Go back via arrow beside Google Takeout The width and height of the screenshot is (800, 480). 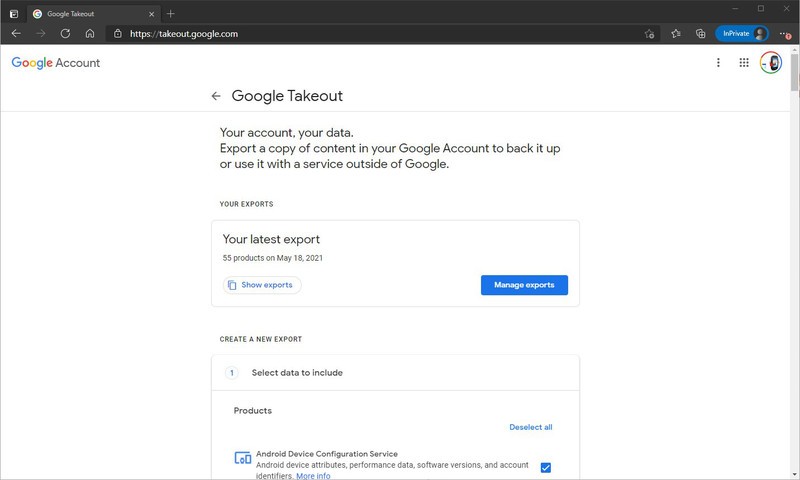click(x=216, y=96)
